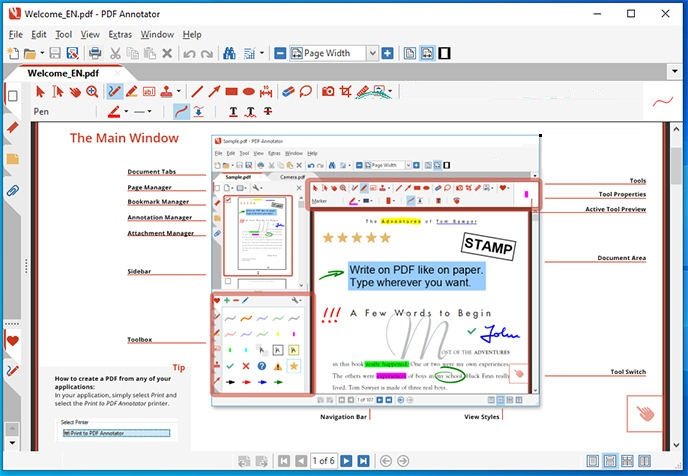Select the Crop tool
Screen dimensions: 688x476
pyautogui.click(x=345, y=92)
